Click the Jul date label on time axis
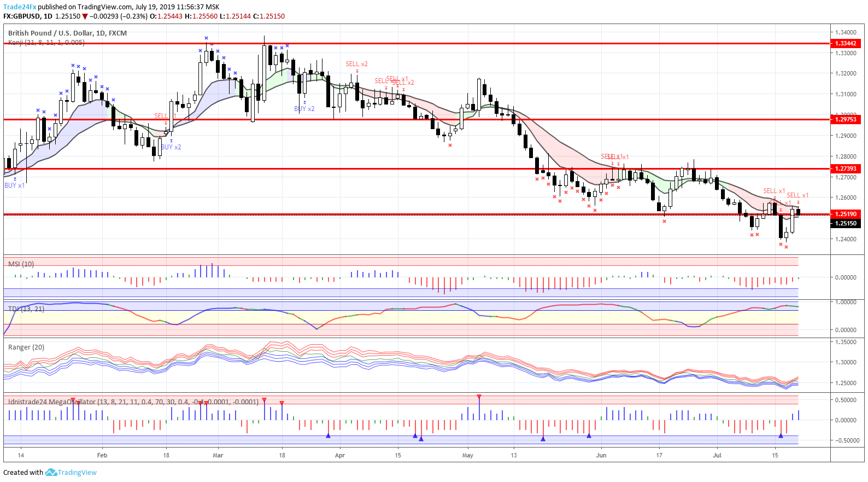Viewport: 868px width, 482px height. tap(717, 455)
